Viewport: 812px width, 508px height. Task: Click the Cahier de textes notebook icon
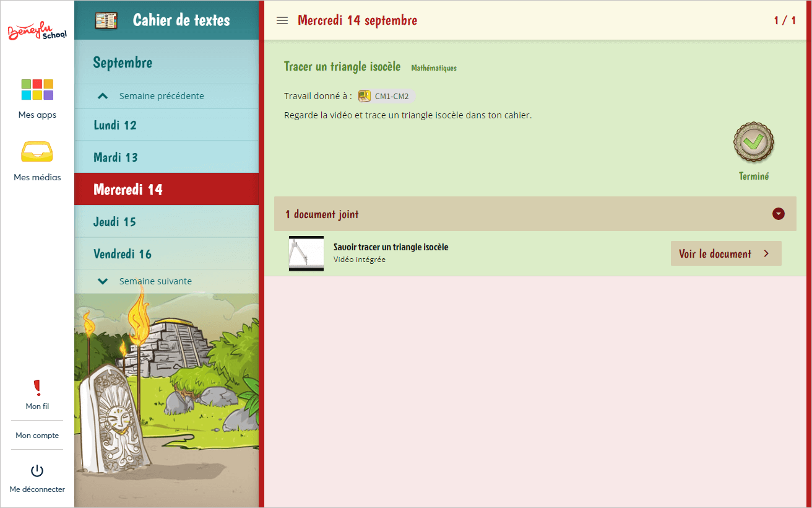105,19
